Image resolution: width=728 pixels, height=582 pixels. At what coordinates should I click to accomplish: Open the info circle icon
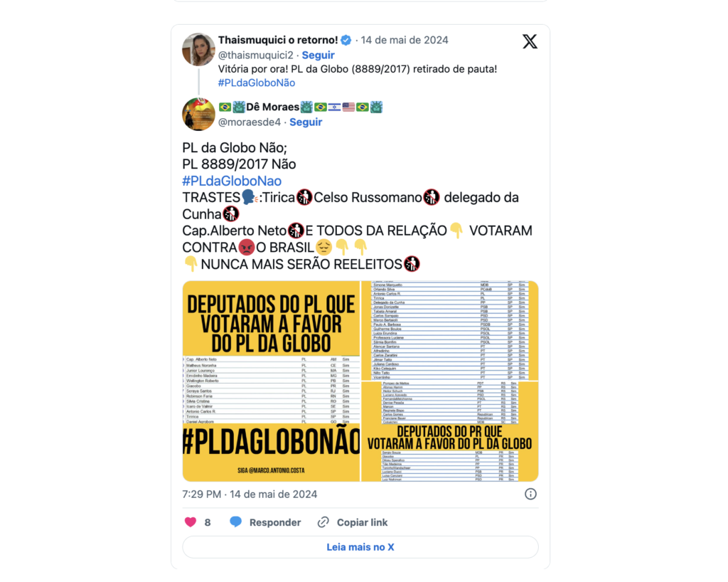(530, 494)
